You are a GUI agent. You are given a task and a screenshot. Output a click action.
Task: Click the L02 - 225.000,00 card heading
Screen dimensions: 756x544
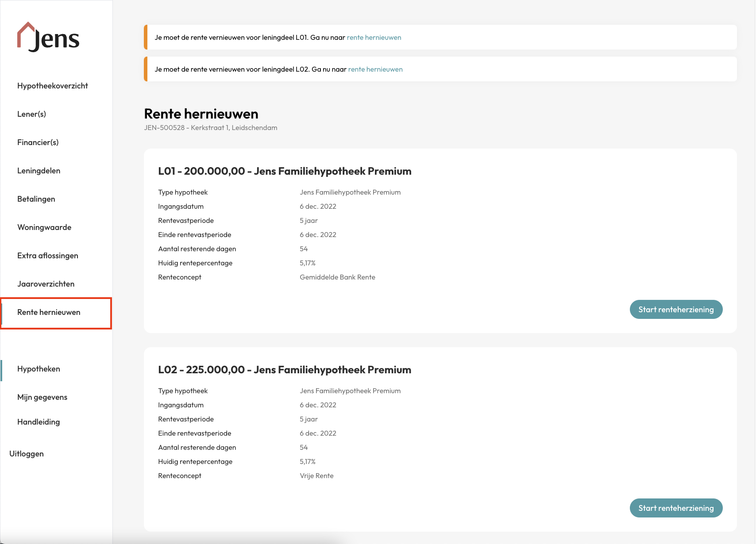point(285,370)
